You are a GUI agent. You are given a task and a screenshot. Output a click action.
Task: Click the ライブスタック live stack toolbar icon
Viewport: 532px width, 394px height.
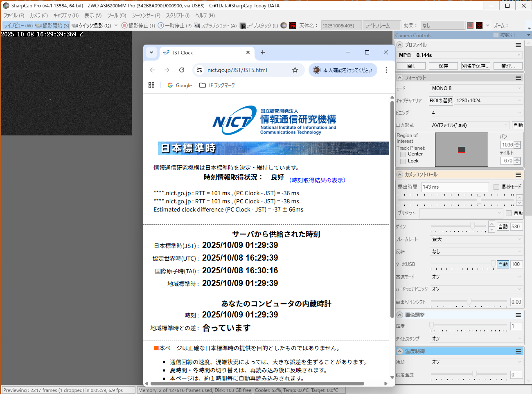pos(243,25)
